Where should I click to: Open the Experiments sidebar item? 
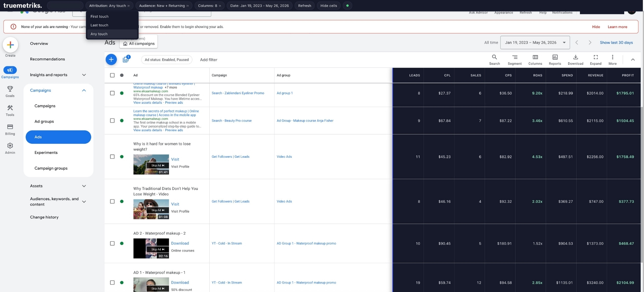[x=46, y=153]
